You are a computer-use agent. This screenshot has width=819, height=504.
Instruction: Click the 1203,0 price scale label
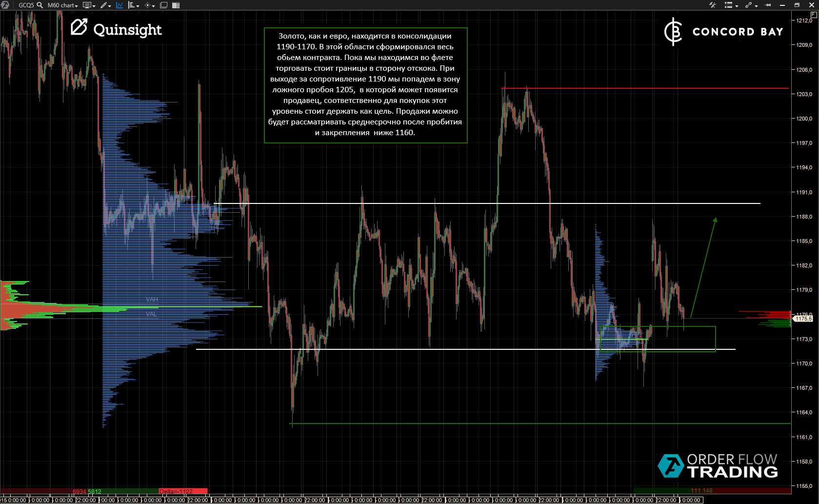[804, 94]
